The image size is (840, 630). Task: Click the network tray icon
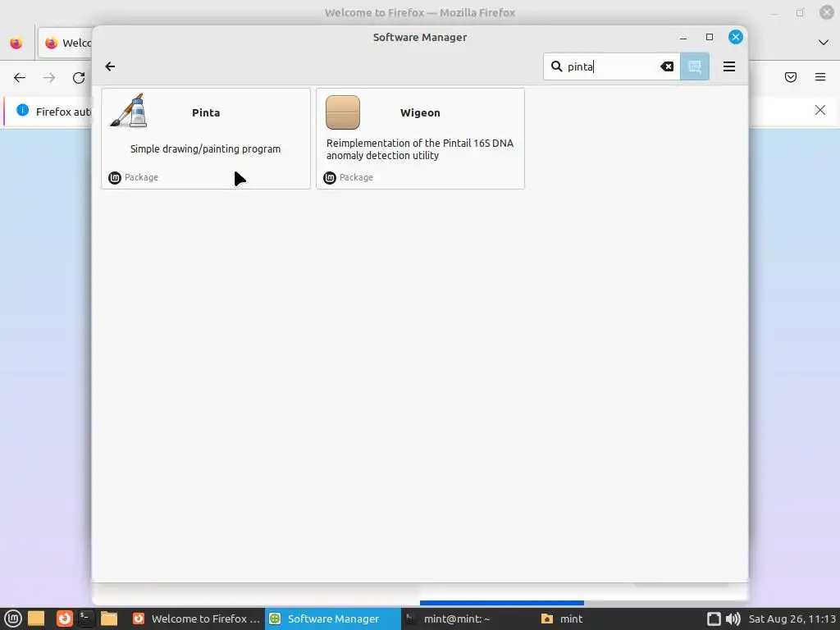tap(714, 619)
